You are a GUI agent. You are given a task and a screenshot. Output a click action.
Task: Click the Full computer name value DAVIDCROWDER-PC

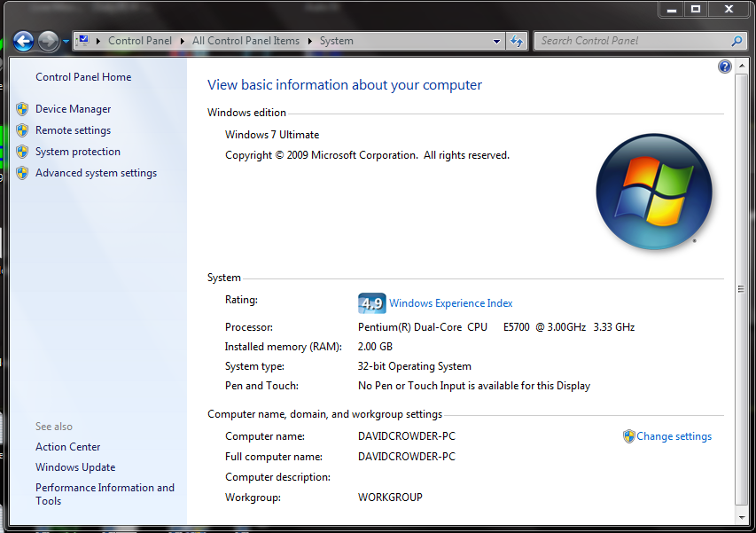click(x=407, y=457)
